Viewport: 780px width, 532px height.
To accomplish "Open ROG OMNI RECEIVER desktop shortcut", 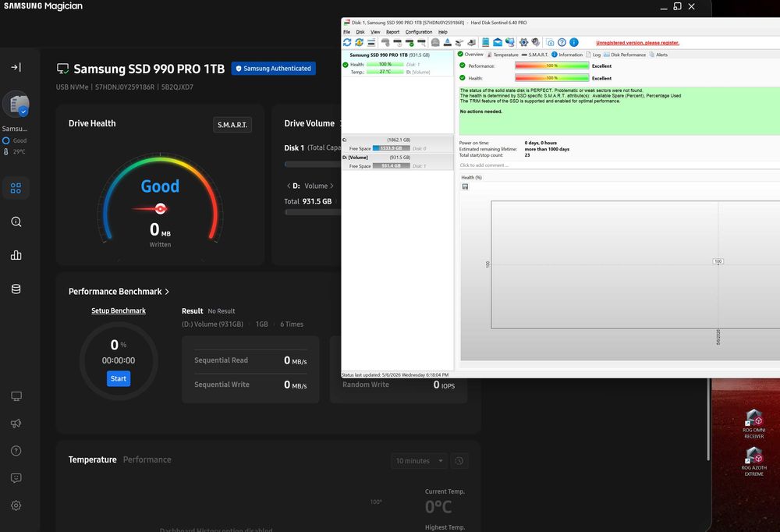I will tap(753, 424).
